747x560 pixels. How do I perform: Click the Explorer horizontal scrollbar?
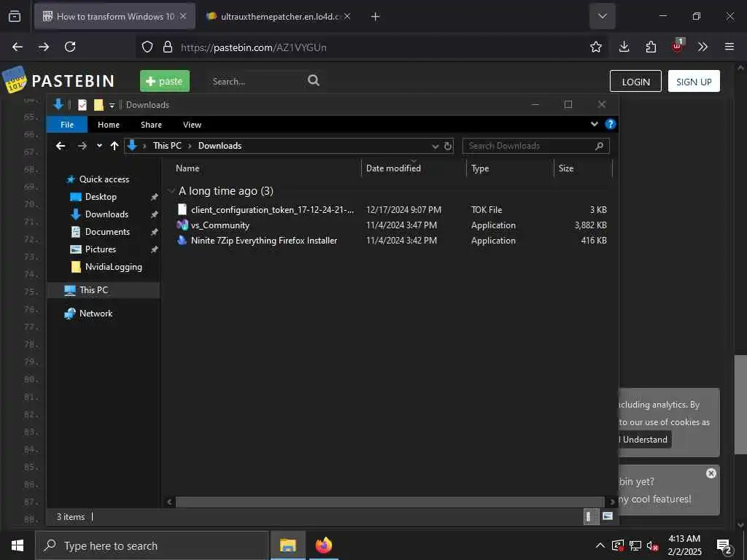coord(390,502)
